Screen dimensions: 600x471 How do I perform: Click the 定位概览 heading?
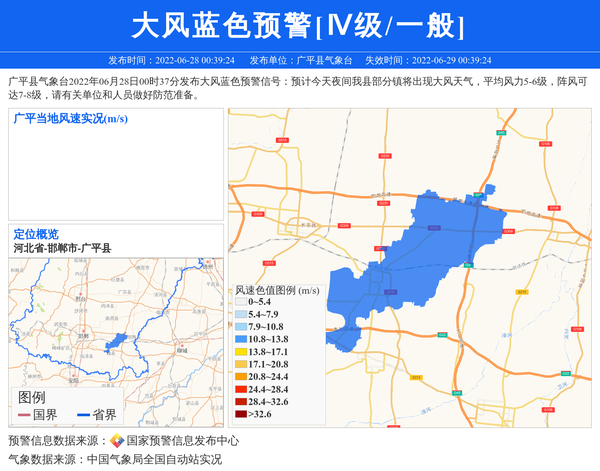36,234
